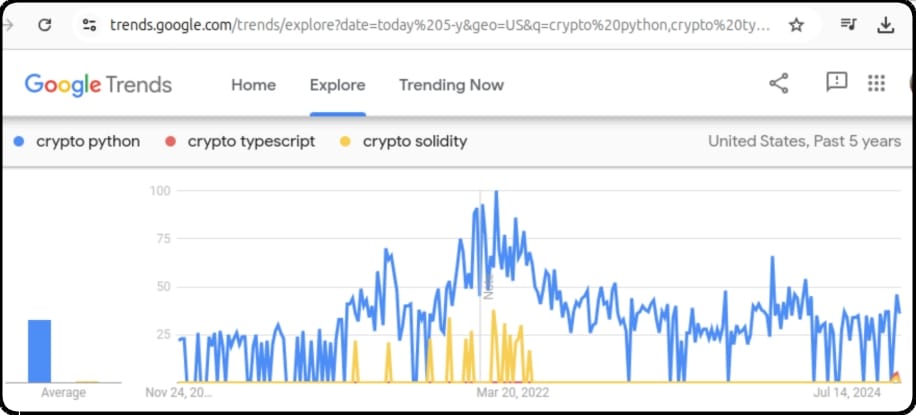The height and width of the screenshot is (415, 916).
Task: Switch to Trending Now
Action: click(452, 85)
